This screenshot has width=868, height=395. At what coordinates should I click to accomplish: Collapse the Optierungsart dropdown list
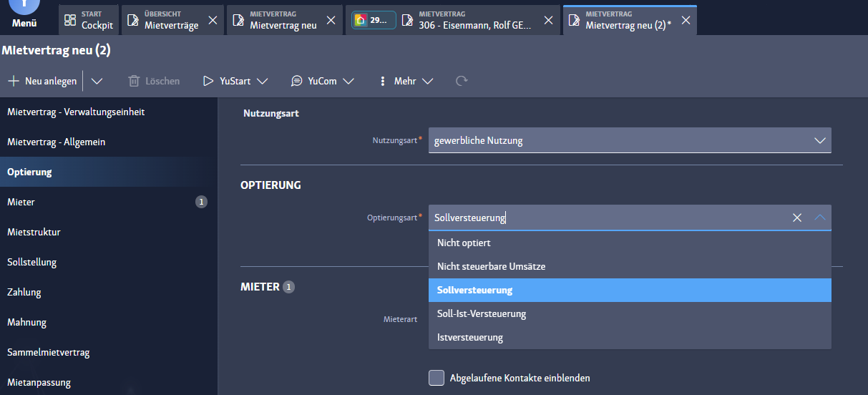pyautogui.click(x=820, y=218)
